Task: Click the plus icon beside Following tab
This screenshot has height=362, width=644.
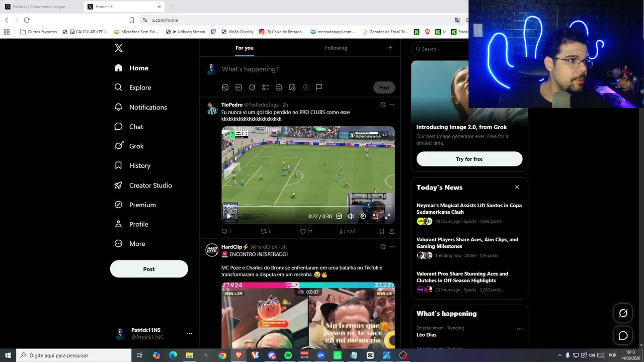Action: pos(390,48)
